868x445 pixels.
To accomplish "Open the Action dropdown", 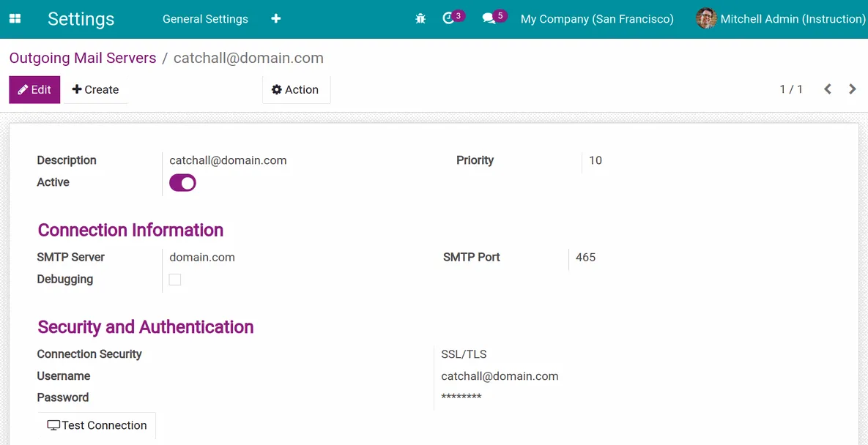I will 296,89.
